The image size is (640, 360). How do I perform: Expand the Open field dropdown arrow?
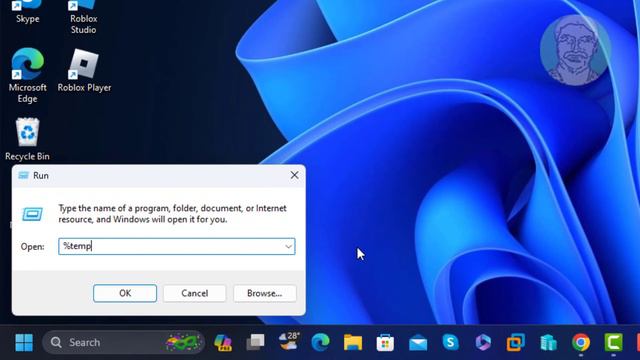click(288, 247)
